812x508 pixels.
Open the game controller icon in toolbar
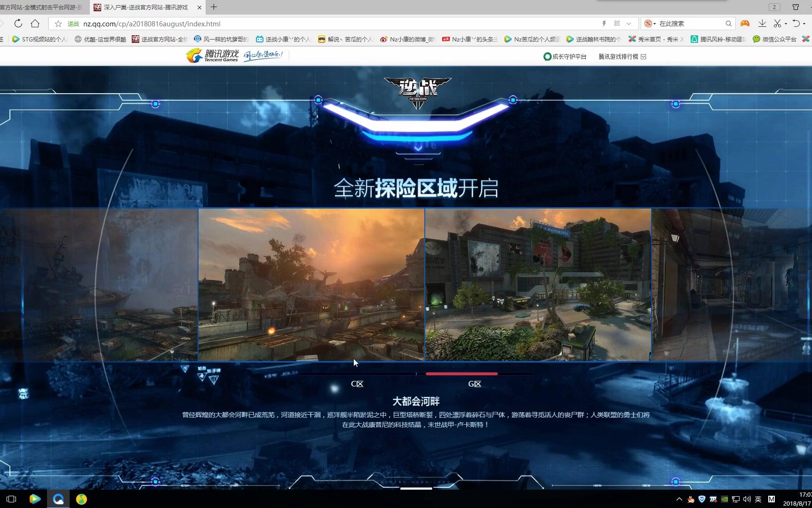click(x=745, y=24)
